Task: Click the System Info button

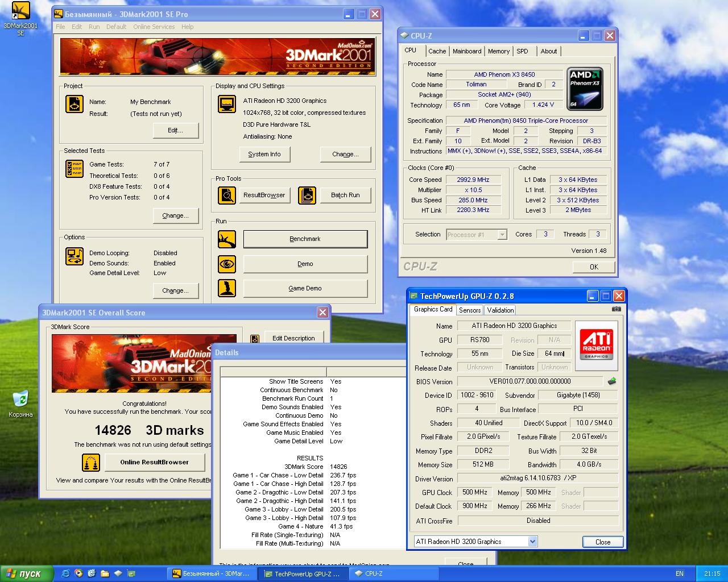Action: 264,154
